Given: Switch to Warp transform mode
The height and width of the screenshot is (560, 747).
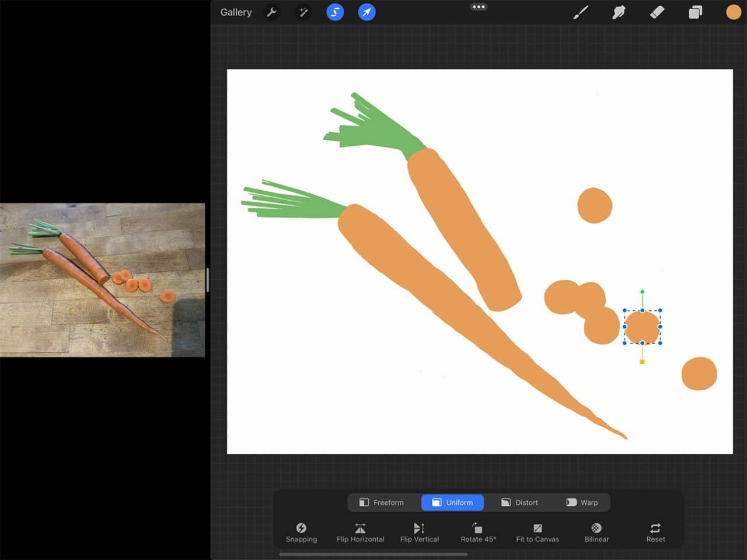Looking at the screenshot, I should point(584,502).
